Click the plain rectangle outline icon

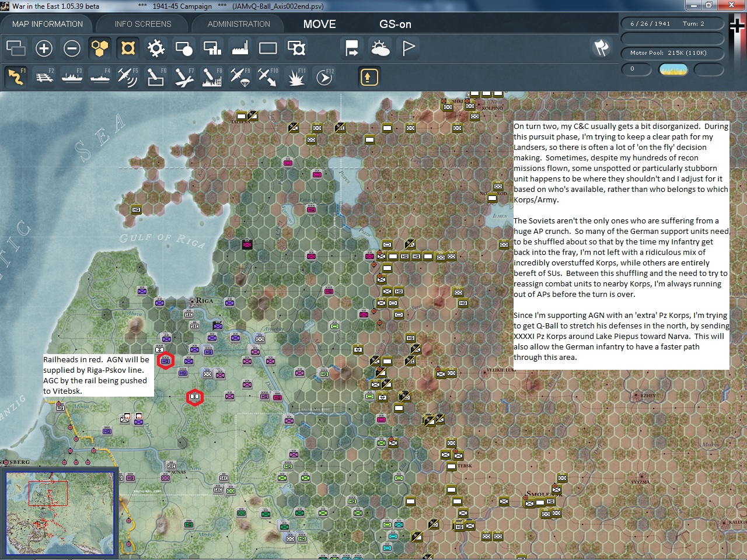(x=268, y=48)
